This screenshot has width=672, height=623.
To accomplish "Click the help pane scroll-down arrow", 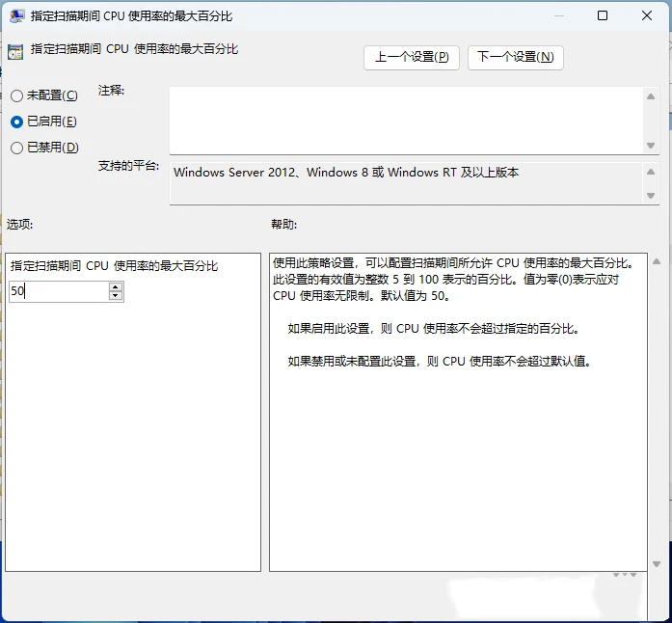I will pos(657,564).
